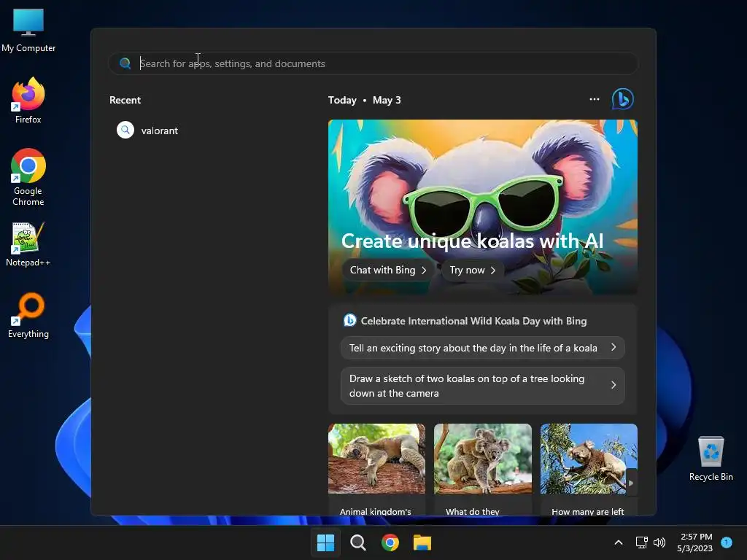The image size is (747, 560).
Task: Open the Bing chat icon in search panel
Action: [x=622, y=99]
